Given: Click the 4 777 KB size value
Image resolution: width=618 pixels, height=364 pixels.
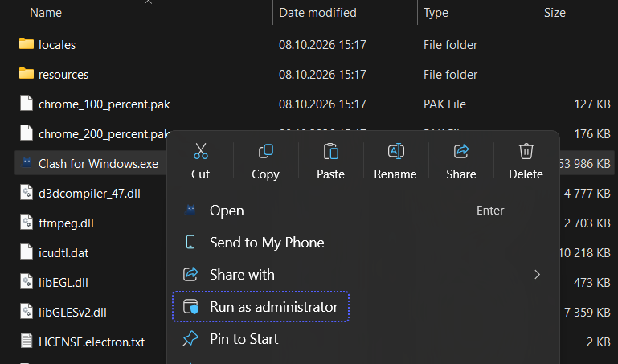Looking at the screenshot, I should pos(587,194).
